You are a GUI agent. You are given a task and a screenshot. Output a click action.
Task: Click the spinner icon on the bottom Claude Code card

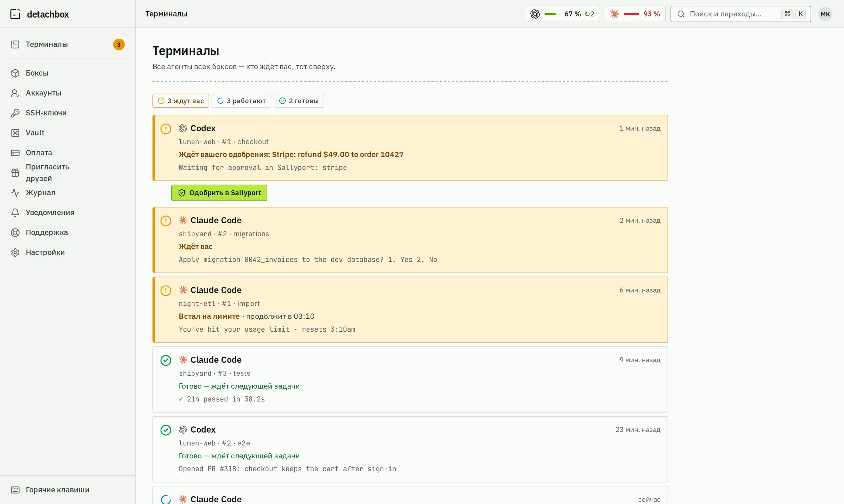pyautogui.click(x=166, y=499)
